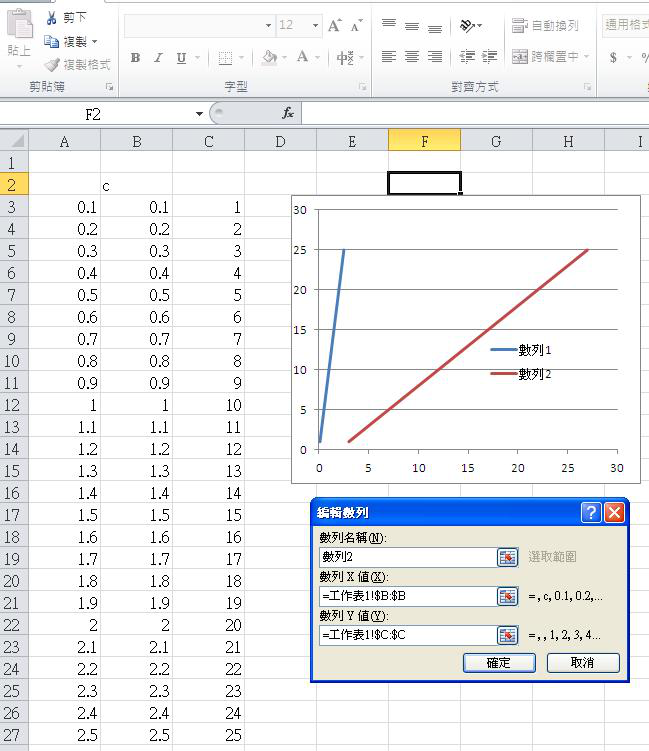Image resolution: width=649 pixels, height=751 pixels.
Task: Click the Increase Font Size icon
Action: coord(334,25)
